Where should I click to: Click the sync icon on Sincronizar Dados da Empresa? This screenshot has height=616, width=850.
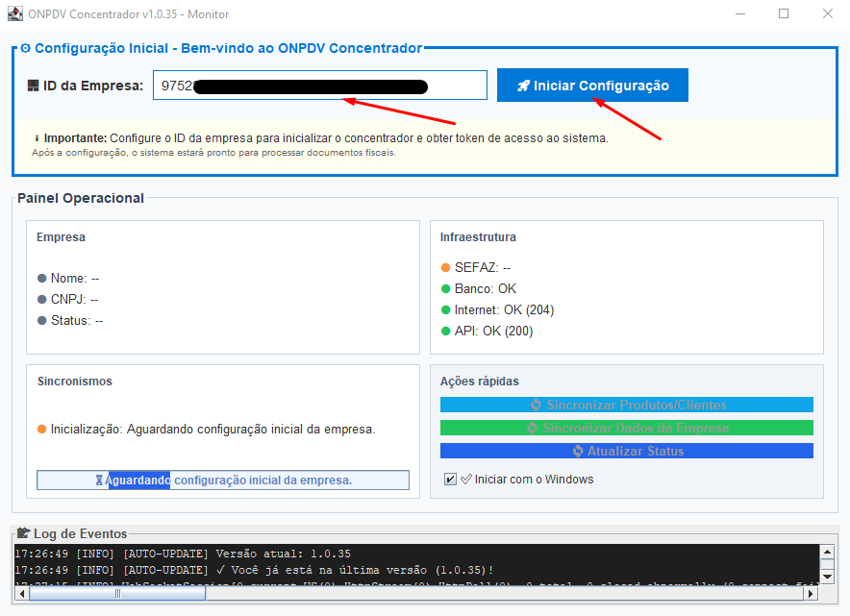[x=533, y=428]
